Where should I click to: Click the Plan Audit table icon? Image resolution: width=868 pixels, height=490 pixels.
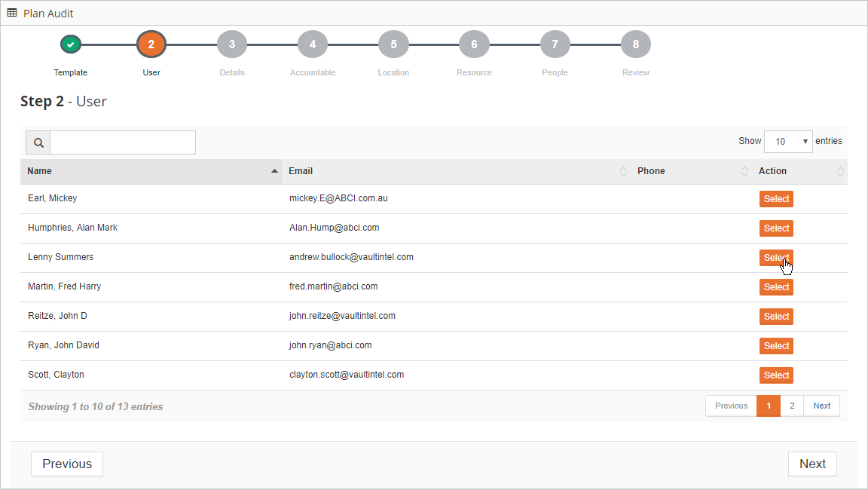click(11, 13)
